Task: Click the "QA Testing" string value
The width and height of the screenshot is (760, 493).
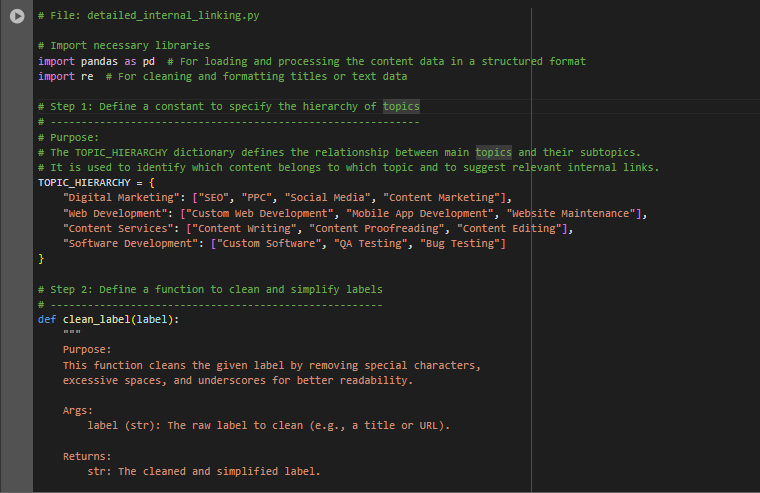Action: click(x=371, y=244)
